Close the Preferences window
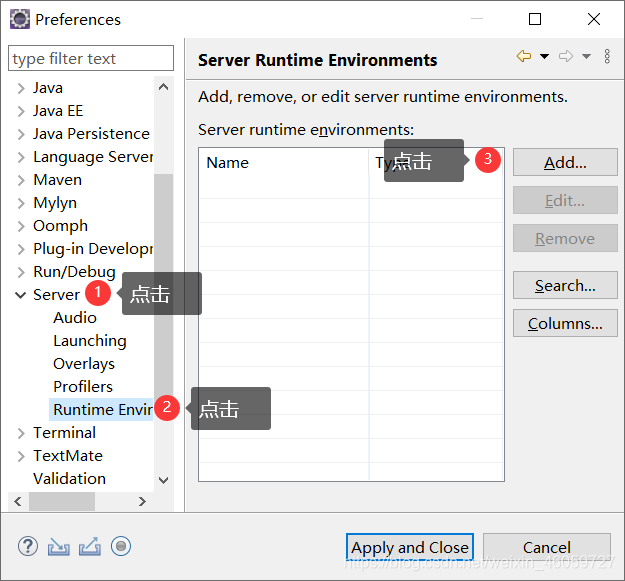The width and height of the screenshot is (625, 581). 594,19
